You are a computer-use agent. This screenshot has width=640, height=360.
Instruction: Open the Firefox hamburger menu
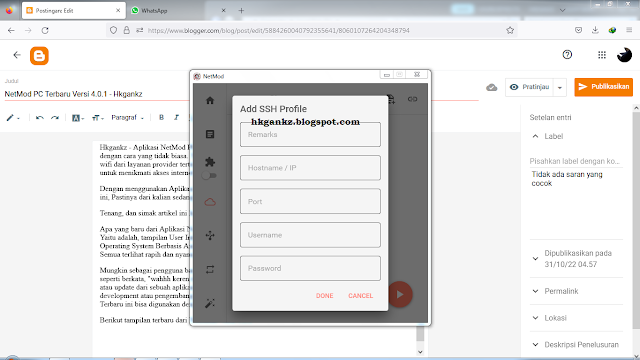click(x=629, y=30)
